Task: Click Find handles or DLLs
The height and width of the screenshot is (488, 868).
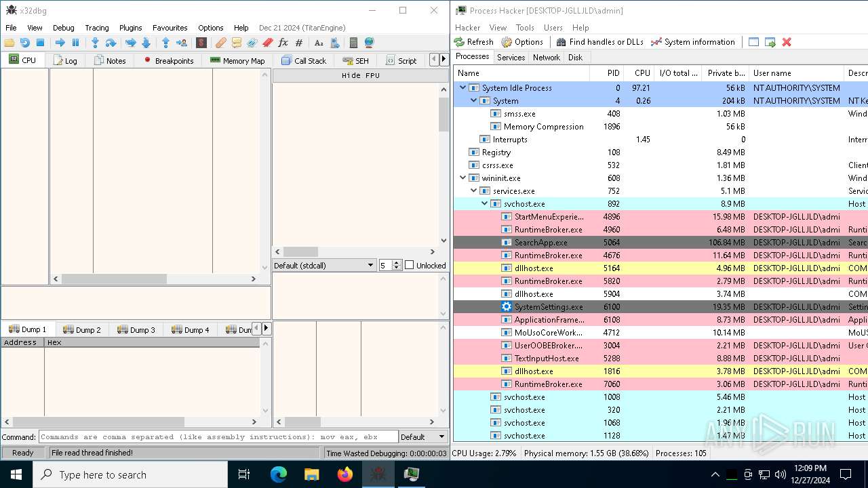Action: pos(599,42)
